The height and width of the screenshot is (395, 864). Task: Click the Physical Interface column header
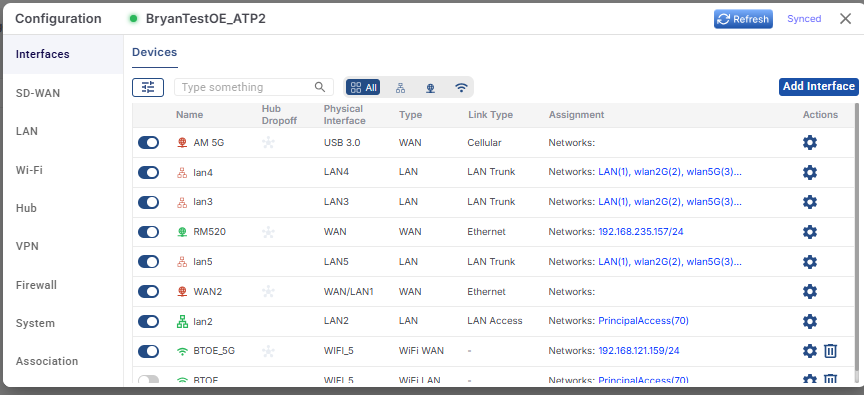tap(344, 115)
